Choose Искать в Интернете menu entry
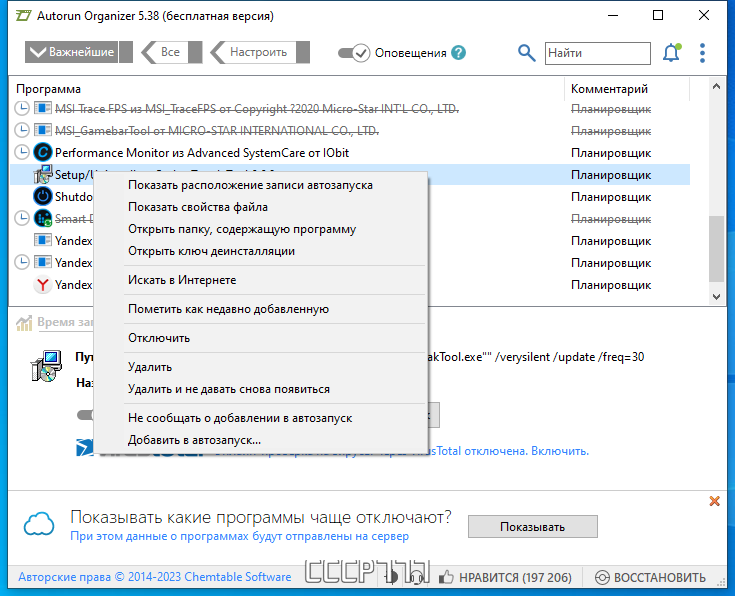Screen dimensions: 735x596 (x=182, y=280)
